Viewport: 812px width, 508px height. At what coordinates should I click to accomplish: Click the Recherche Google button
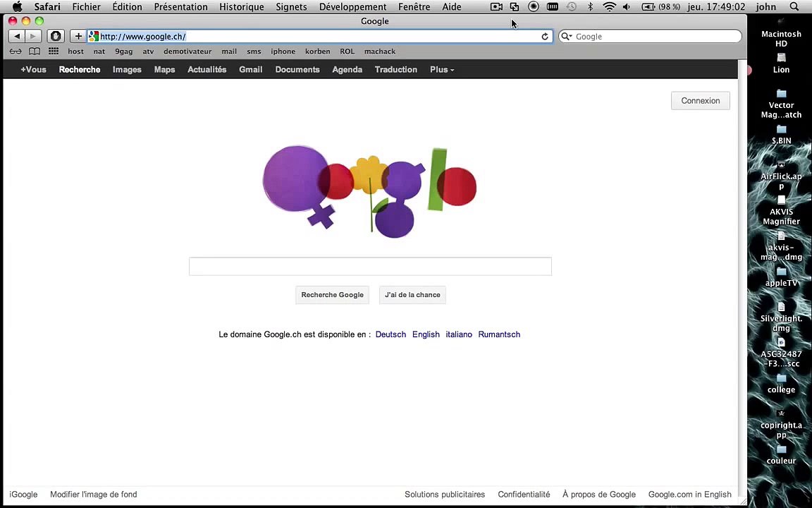click(x=333, y=295)
